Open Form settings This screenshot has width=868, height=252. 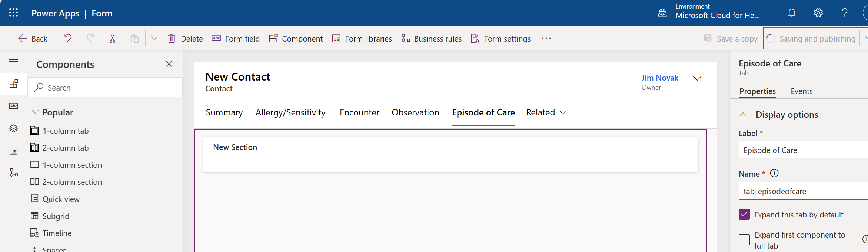500,39
